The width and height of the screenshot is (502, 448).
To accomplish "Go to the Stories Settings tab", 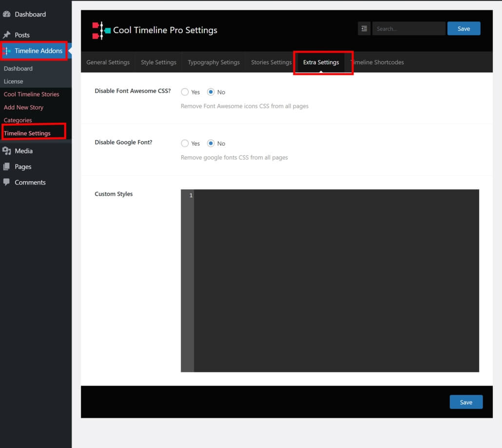I will [x=271, y=62].
